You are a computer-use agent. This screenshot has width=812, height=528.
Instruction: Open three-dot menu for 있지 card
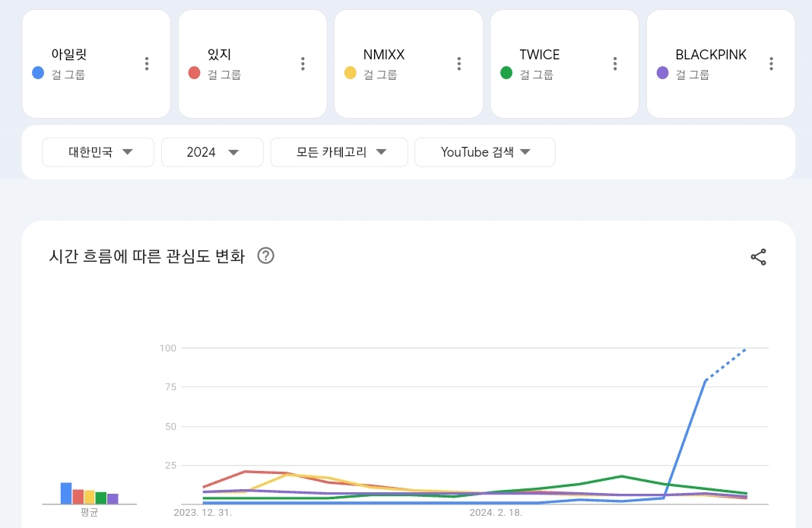(x=303, y=64)
